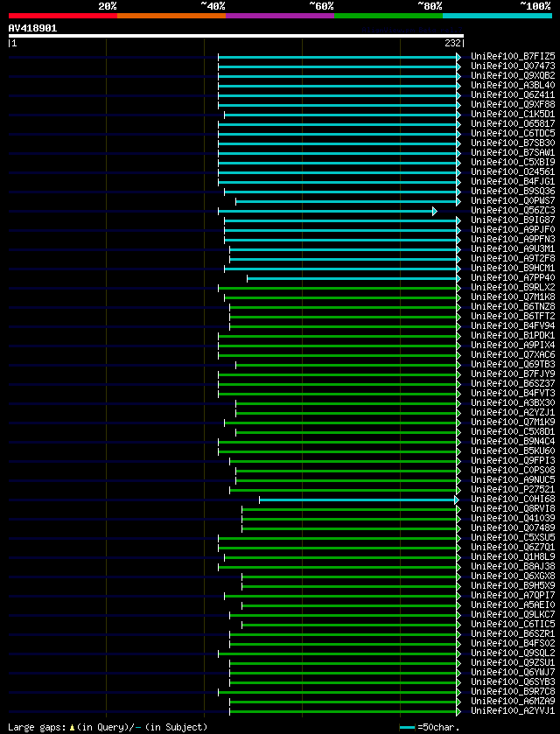Click the UniRef100_A9PFN3 label
The height and width of the screenshot is (734, 560).
point(513,239)
